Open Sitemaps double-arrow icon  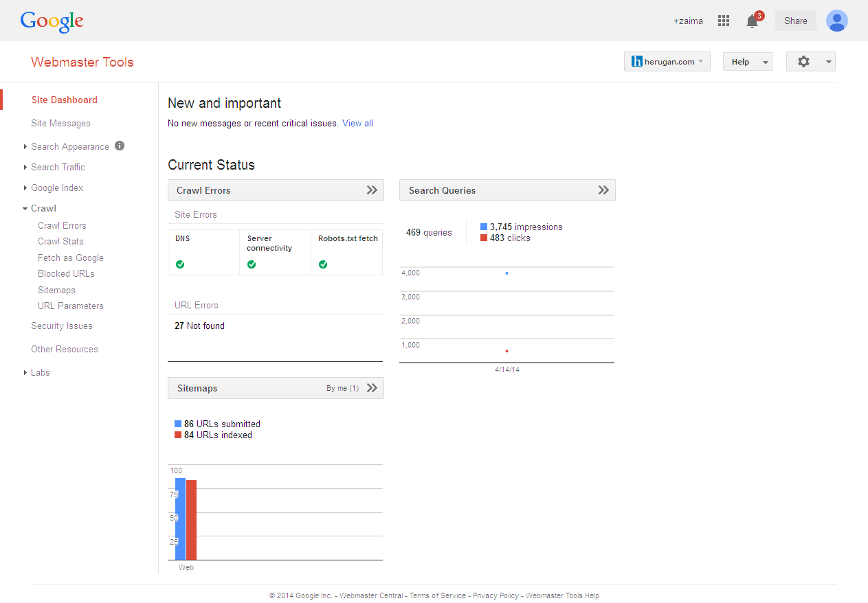372,388
